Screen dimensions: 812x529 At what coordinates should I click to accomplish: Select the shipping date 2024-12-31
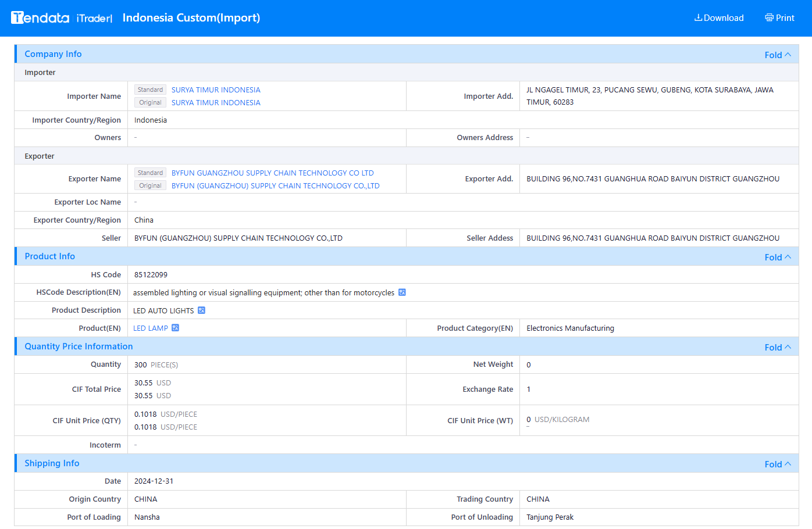click(154, 481)
